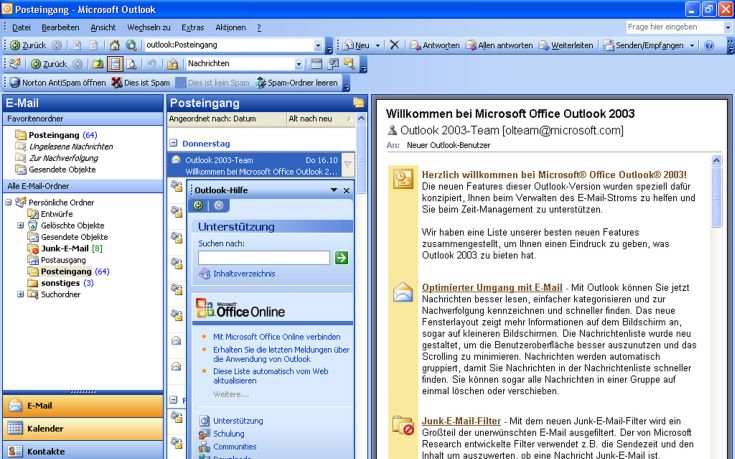Select the Junk-E-Mail folder
Screen dimensions: 735x459
pyautogui.click(x=65, y=248)
